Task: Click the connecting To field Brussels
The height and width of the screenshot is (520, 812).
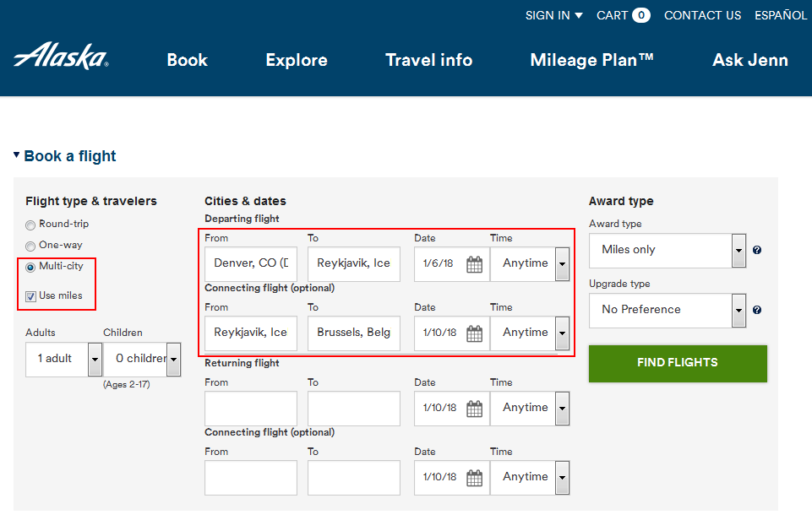Action: tap(354, 333)
